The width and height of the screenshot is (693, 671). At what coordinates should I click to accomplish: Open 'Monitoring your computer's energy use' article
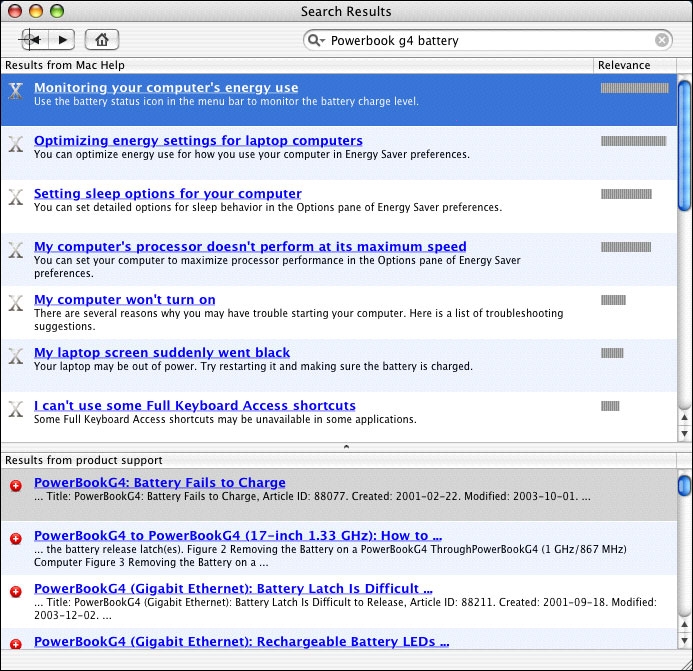pos(166,88)
